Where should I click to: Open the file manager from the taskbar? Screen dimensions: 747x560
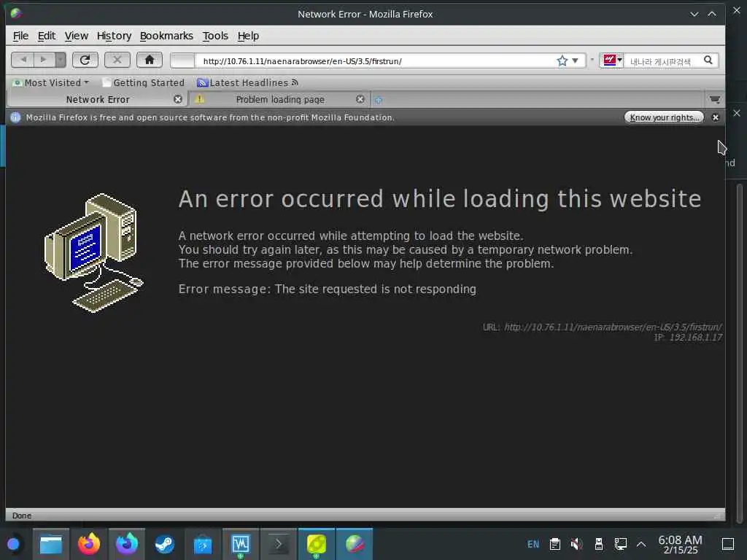pos(51,544)
